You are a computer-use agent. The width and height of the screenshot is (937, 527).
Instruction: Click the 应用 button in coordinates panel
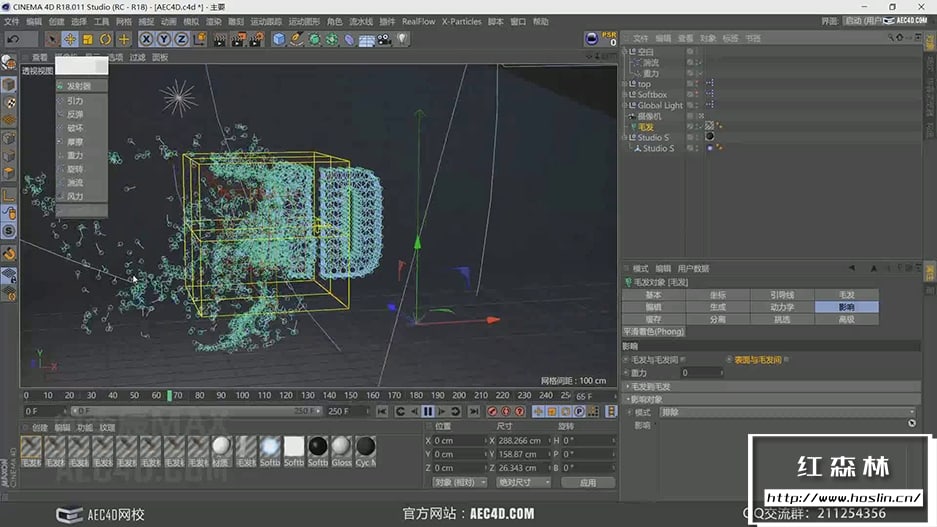(587, 482)
